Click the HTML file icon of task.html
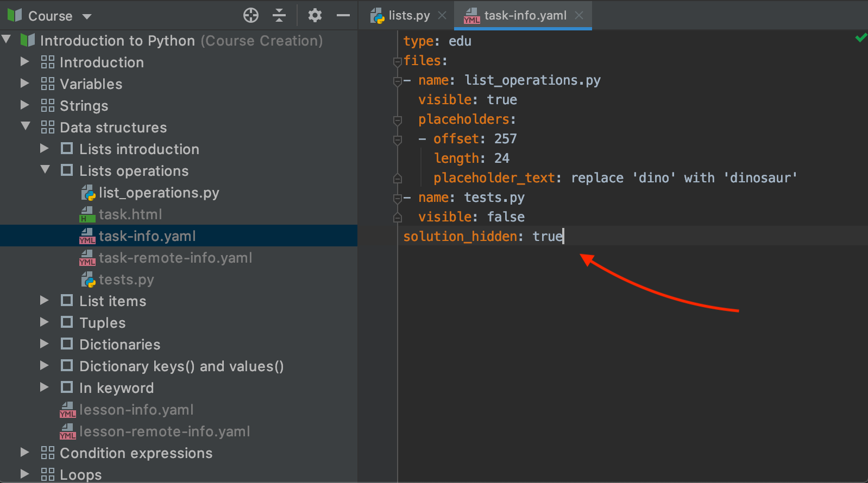868x483 pixels. pyautogui.click(x=87, y=214)
